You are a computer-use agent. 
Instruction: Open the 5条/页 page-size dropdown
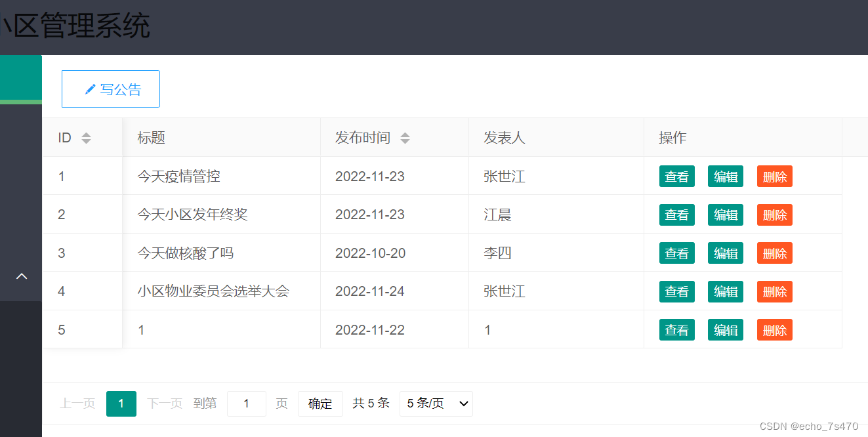pos(436,404)
